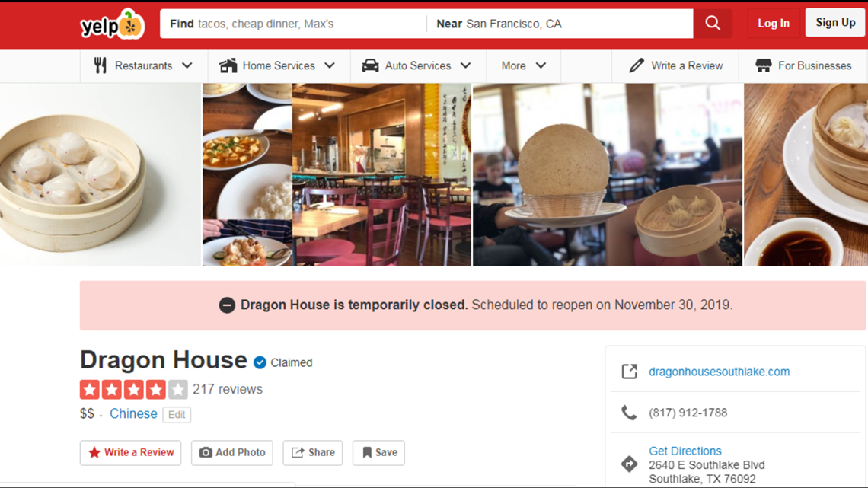The image size is (868, 488).
Task: Open the Chinese category link
Action: [x=133, y=414]
